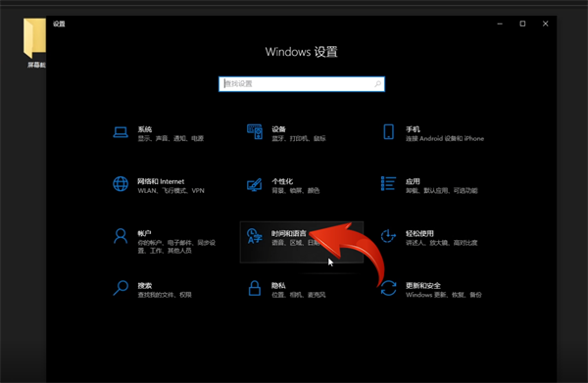Click the 网络和 Internet title text
Image resolution: width=588 pixels, height=383 pixels.
point(161,181)
